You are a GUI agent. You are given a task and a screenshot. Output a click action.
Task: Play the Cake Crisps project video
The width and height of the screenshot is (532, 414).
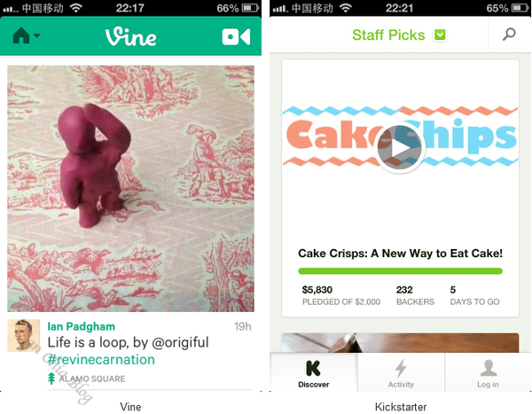click(400, 148)
